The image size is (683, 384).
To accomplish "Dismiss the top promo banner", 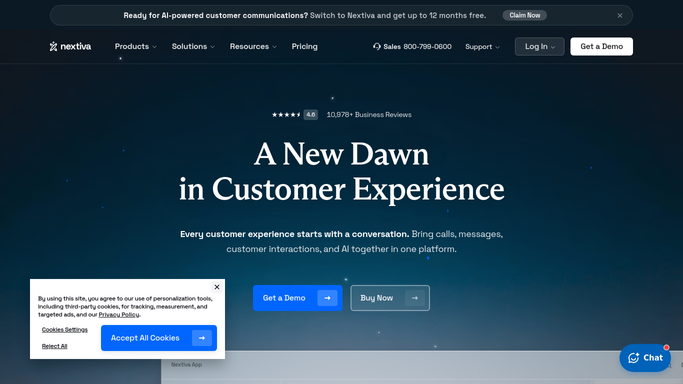I will click(x=619, y=16).
